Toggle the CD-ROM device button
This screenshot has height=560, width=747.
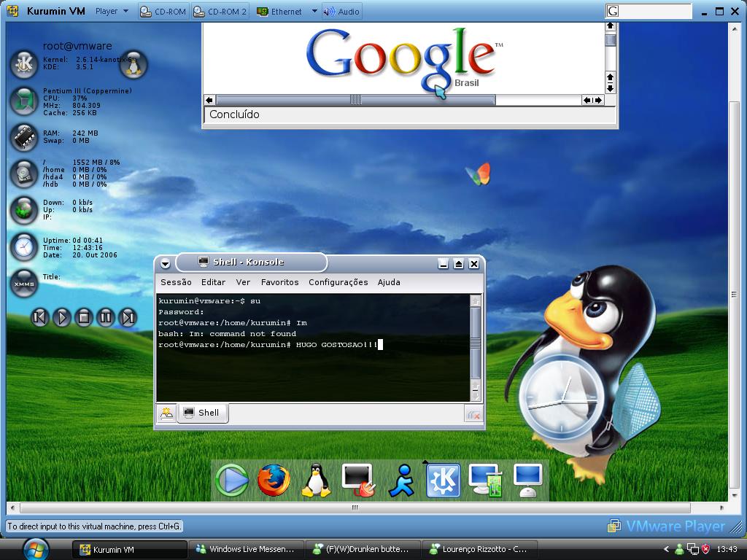point(163,12)
